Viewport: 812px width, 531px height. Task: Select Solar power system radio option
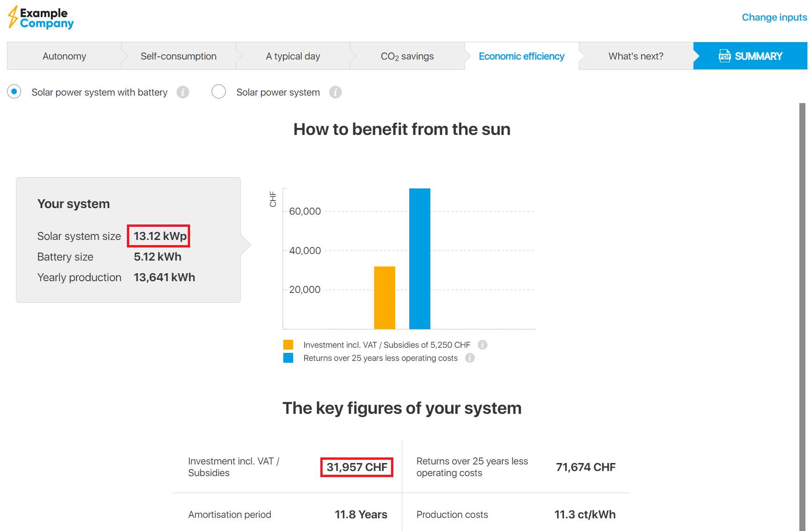(x=219, y=92)
